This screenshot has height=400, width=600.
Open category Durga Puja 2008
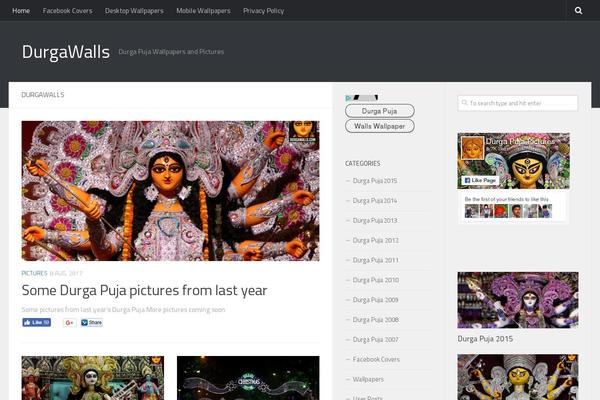[375, 320]
